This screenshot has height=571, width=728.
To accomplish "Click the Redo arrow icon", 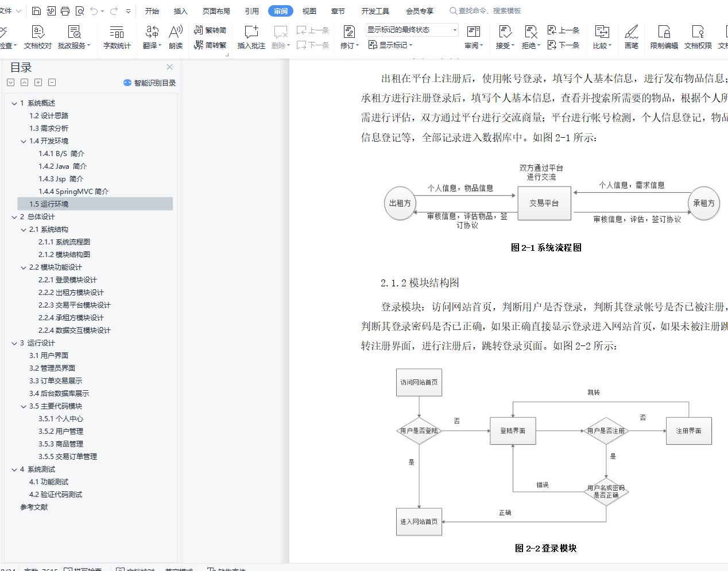I will click(x=114, y=11).
